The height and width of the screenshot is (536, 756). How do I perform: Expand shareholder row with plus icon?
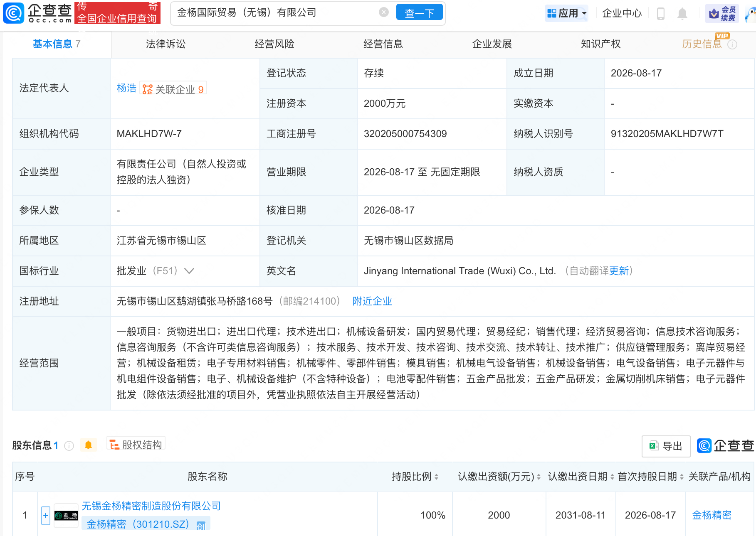(x=46, y=516)
